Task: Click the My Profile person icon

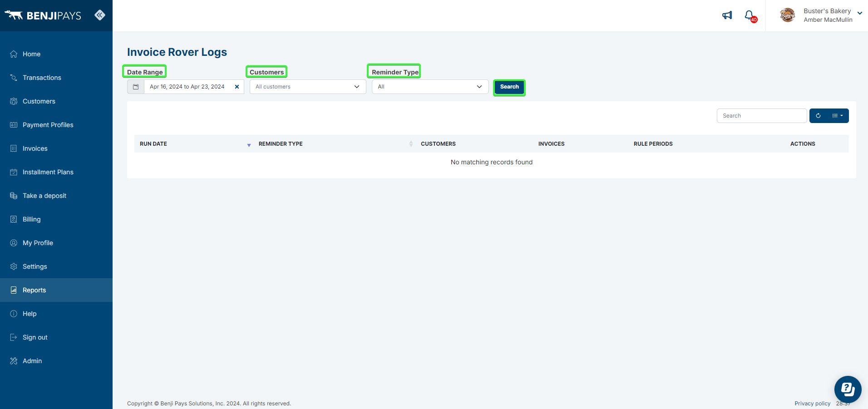Action: tap(14, 243)
